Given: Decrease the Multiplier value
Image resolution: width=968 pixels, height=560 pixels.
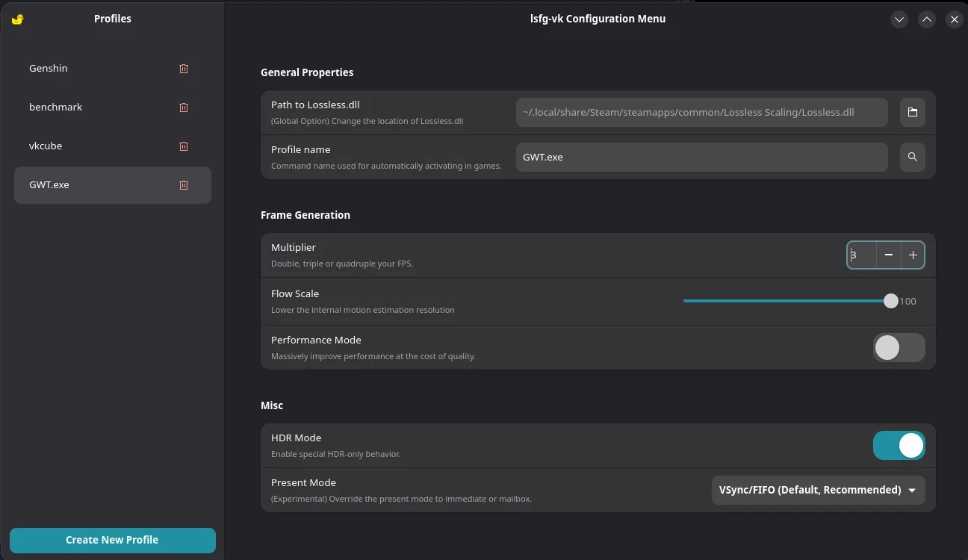Looking at the screenshot, I should pos(888,255).
